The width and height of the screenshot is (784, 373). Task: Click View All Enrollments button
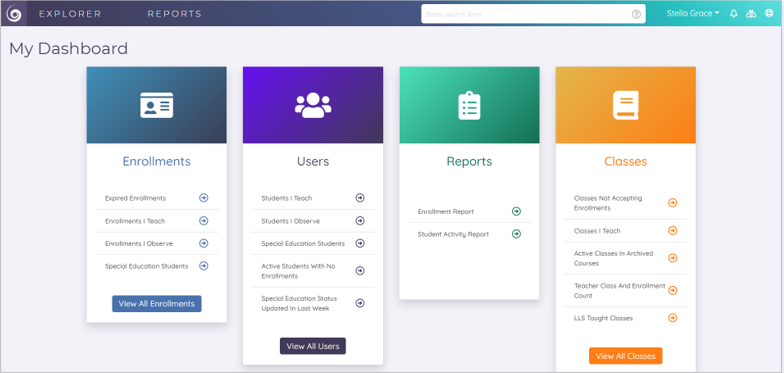pyautogui.click(x=156, y=304)
